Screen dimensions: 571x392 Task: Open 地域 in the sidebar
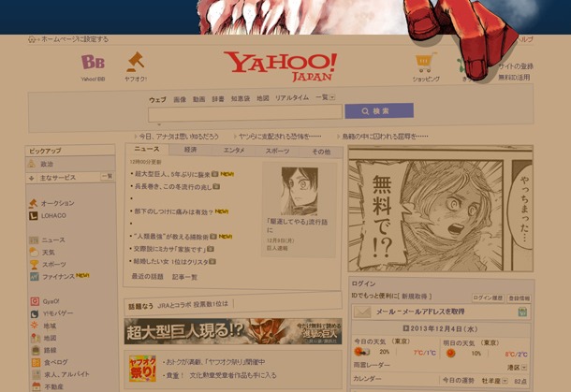pyautogui.click(x=43, y=326)
